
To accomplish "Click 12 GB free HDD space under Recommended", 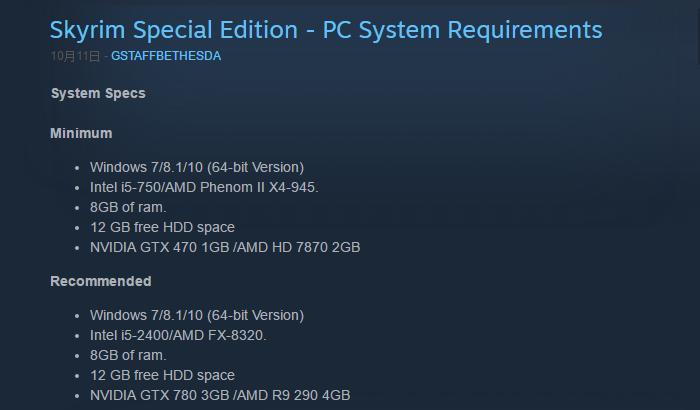I will point(162,375).
